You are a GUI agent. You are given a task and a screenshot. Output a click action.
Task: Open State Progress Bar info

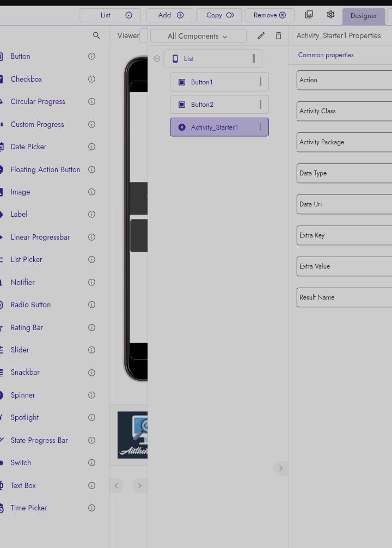(91, 440)
